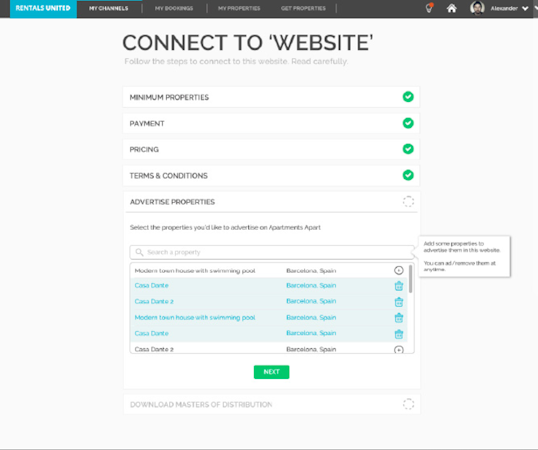Expand Download Masters of Distribution step
This screenshot has height=450, width=538.
click(x=271, y=404)
